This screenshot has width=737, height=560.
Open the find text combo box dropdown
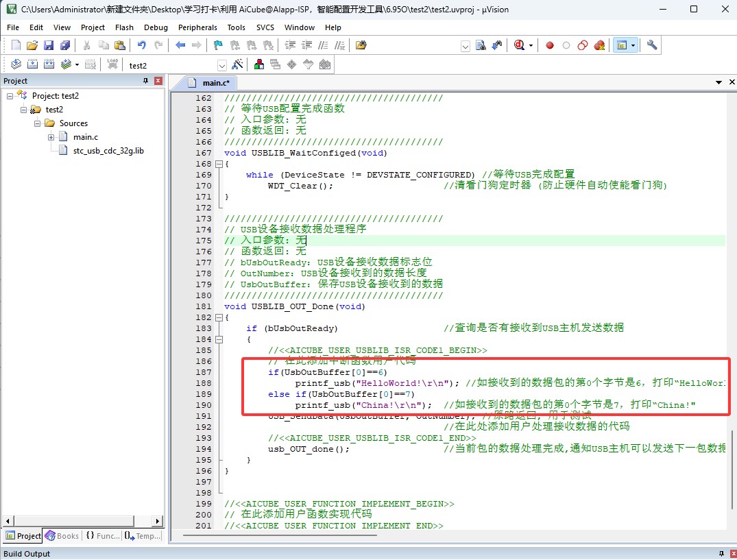(466, 46)
